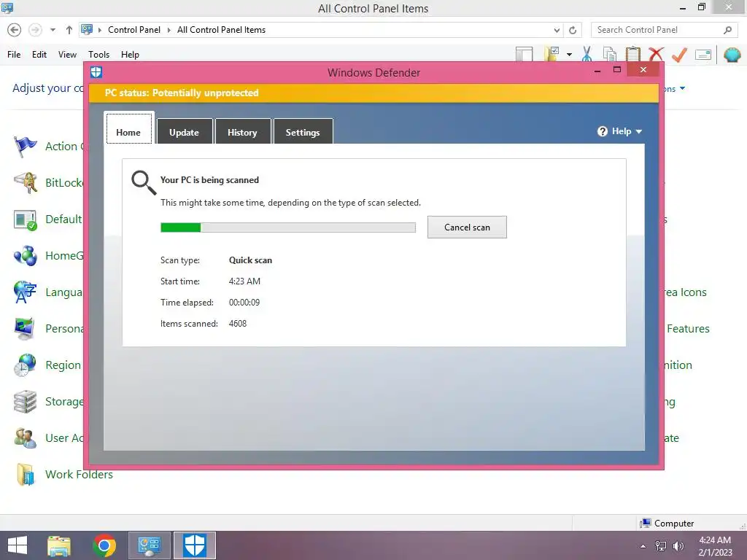Open Action Center flag icon
This screenshot has width=747, height=560.
pos(25,146)
